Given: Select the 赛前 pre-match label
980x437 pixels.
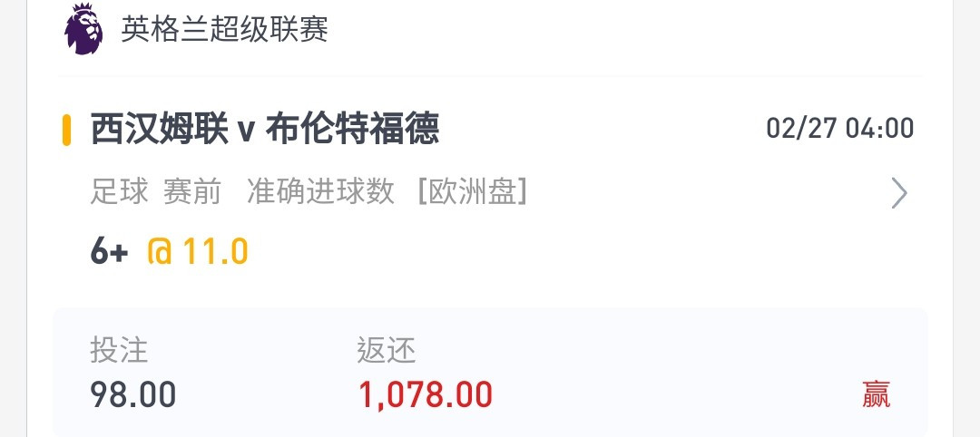Looking at the screenshot, I should [192, 191].
